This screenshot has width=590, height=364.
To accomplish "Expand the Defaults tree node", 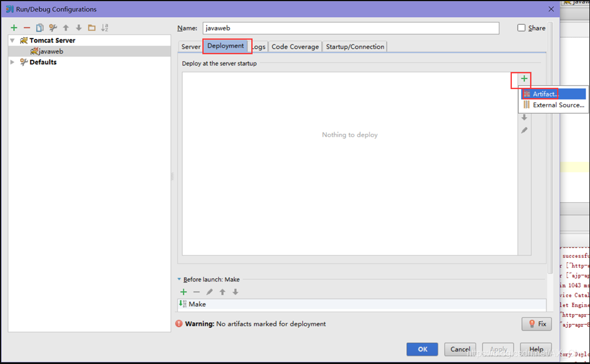I will tap(13, 62).
